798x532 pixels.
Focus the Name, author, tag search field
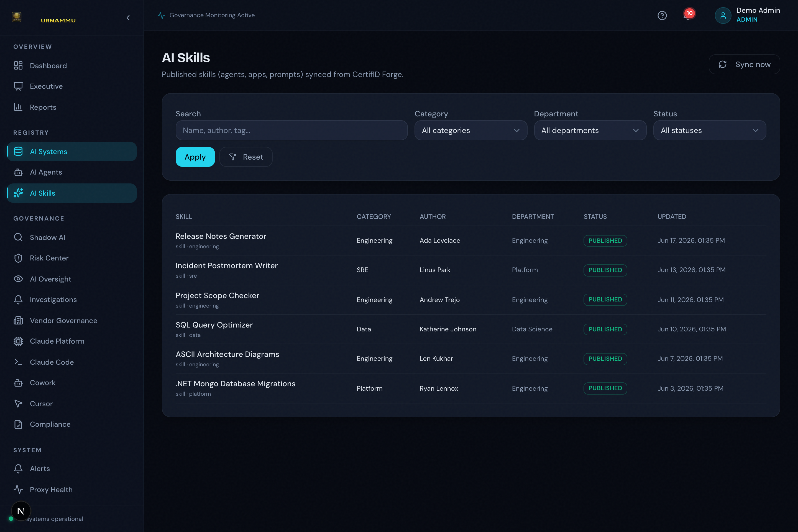[291, 130]
